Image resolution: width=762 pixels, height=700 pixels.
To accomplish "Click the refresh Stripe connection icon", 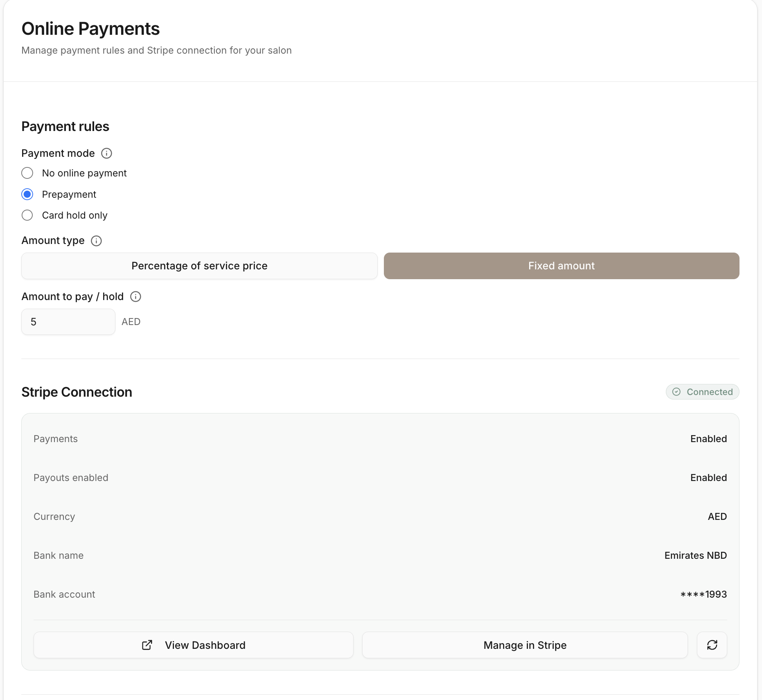I will click(712, 645).
